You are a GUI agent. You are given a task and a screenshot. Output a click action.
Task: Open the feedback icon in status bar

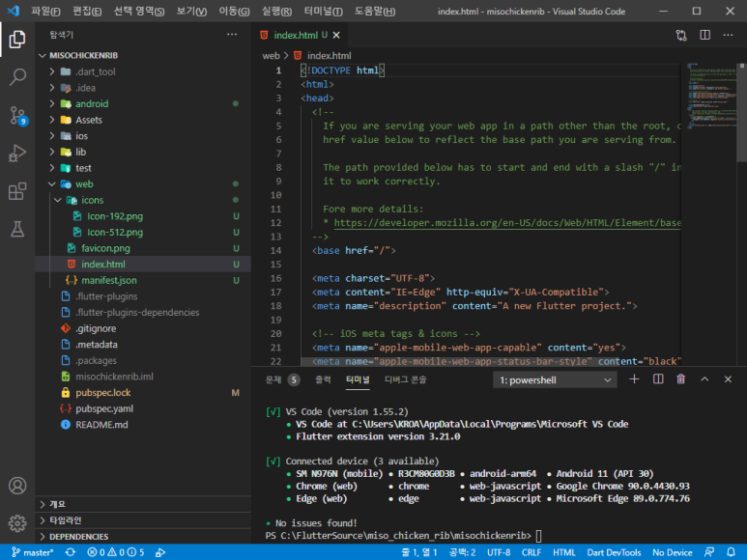[x=709, y=552]
